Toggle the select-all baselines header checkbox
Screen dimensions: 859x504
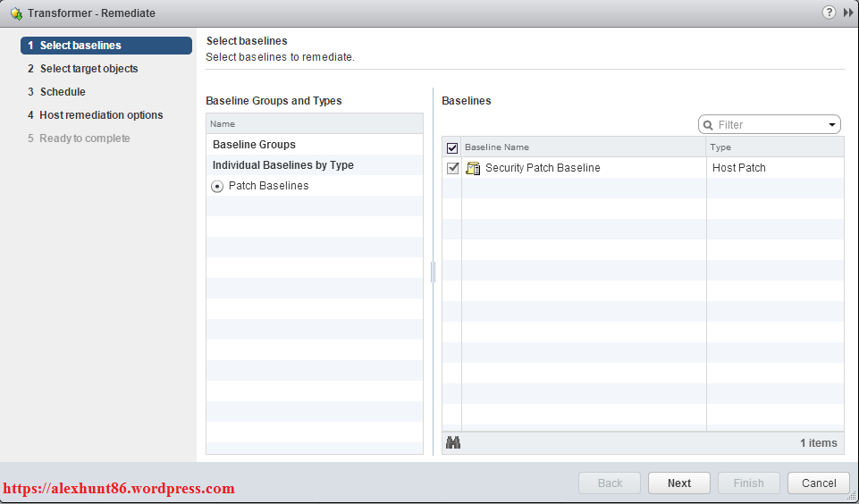pyautogui.click(x=452, y=147)
